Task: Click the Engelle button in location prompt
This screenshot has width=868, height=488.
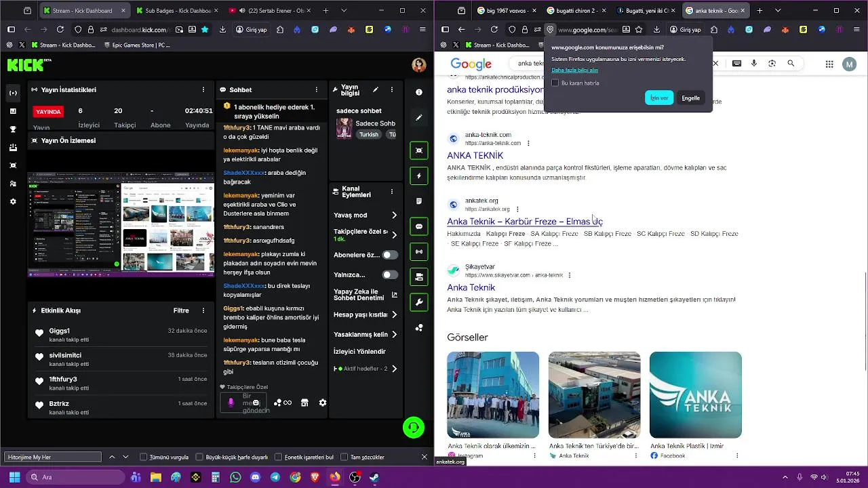Action: coord(690,98)
